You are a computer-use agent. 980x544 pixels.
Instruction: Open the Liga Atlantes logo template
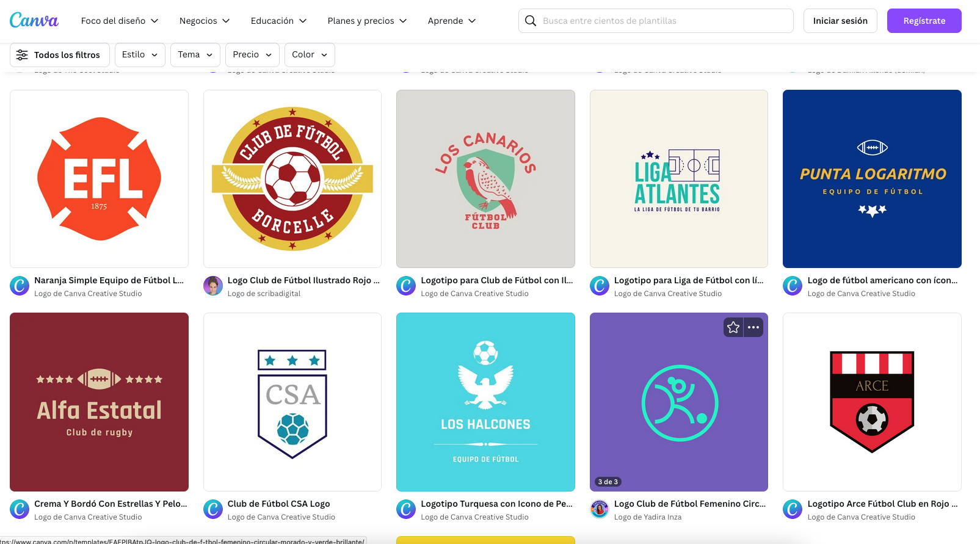679,179
